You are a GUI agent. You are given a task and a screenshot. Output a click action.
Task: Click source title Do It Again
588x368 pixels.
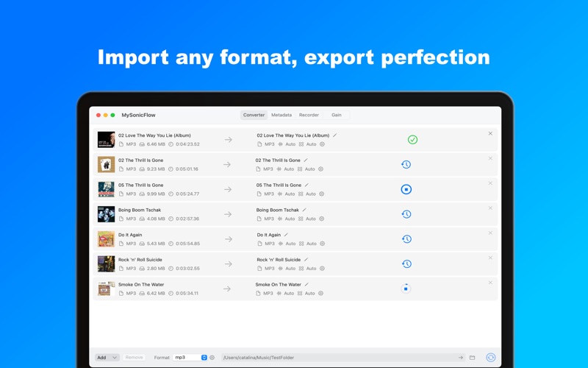pos(130,235)
